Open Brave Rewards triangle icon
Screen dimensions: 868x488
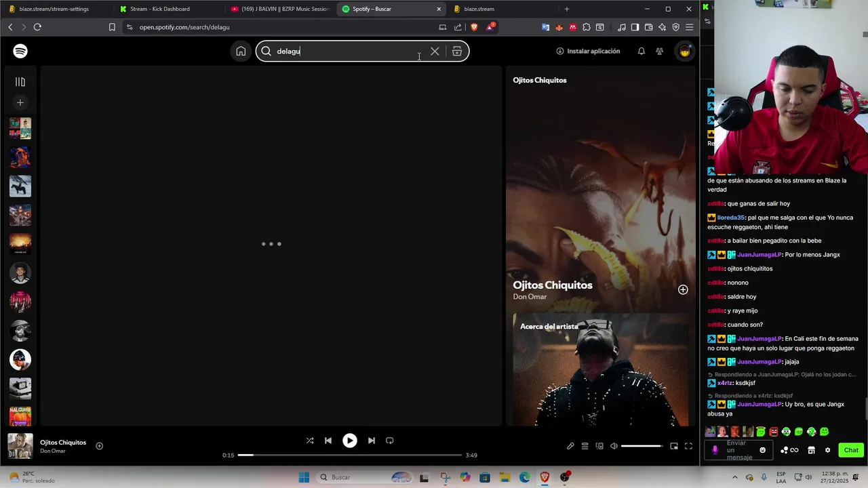click(490, 27)
